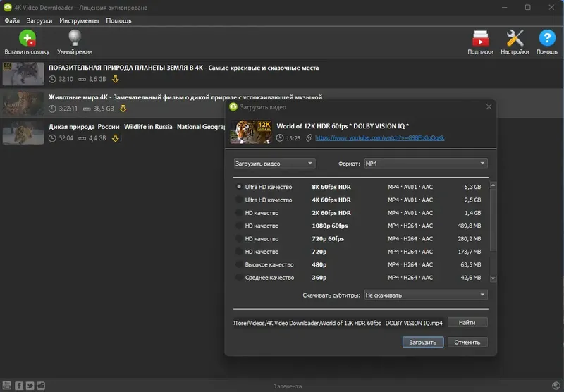Click 489,8 MB size value
Image resolution: width=564 pixels, height=392 pixels.
pyautogui.click(x=470, y=226)
